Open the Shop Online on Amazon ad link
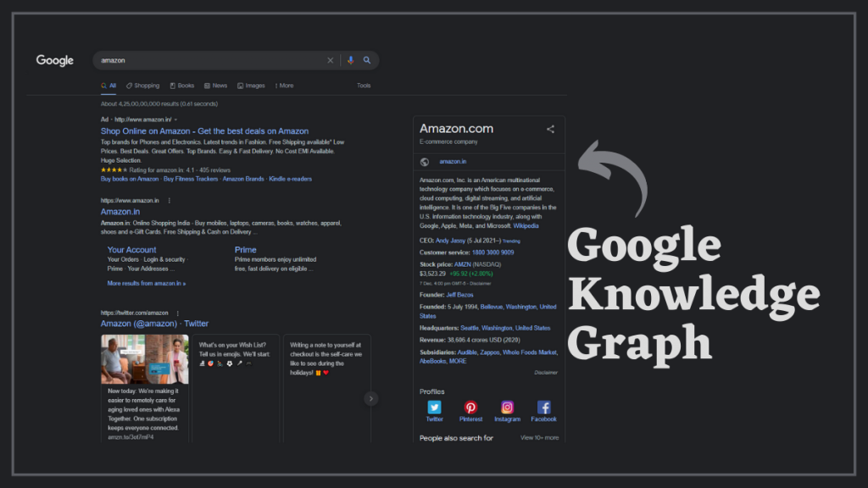Screen dimensions: 868x488 point(203,131)
